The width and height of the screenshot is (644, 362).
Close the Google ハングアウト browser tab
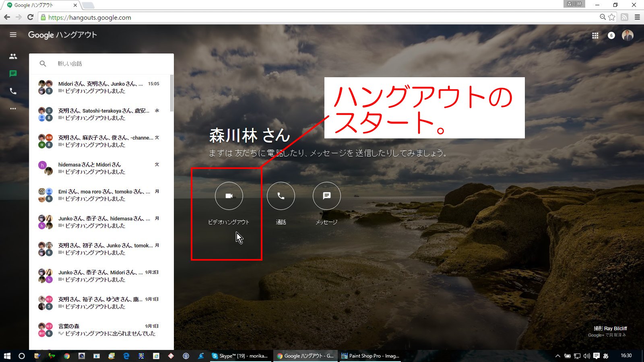pyautogui.click(x=75, y=5)
